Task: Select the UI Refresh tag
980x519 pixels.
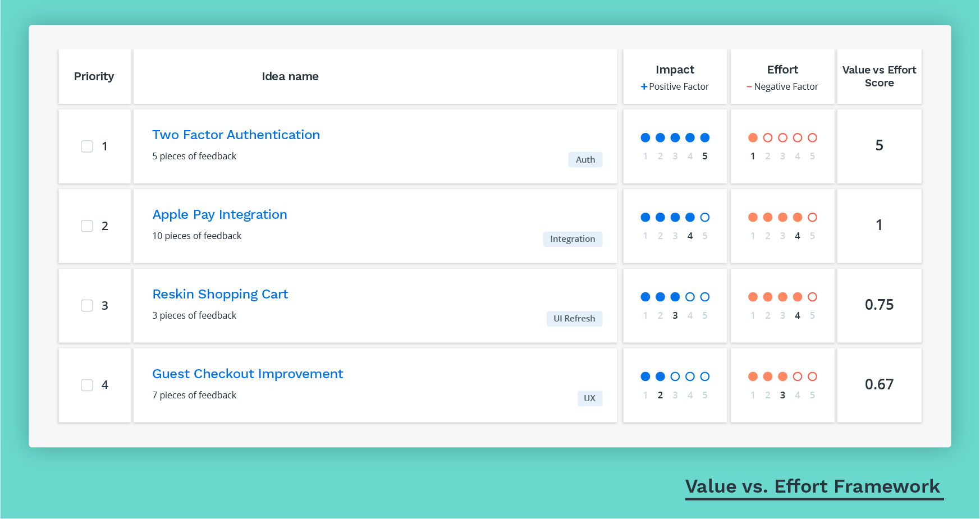Action: point(574,319)
